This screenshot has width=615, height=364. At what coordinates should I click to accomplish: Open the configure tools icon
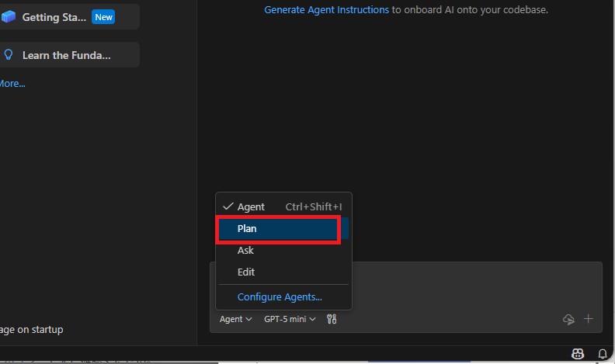pyautogui.click(x=332, y=319)
